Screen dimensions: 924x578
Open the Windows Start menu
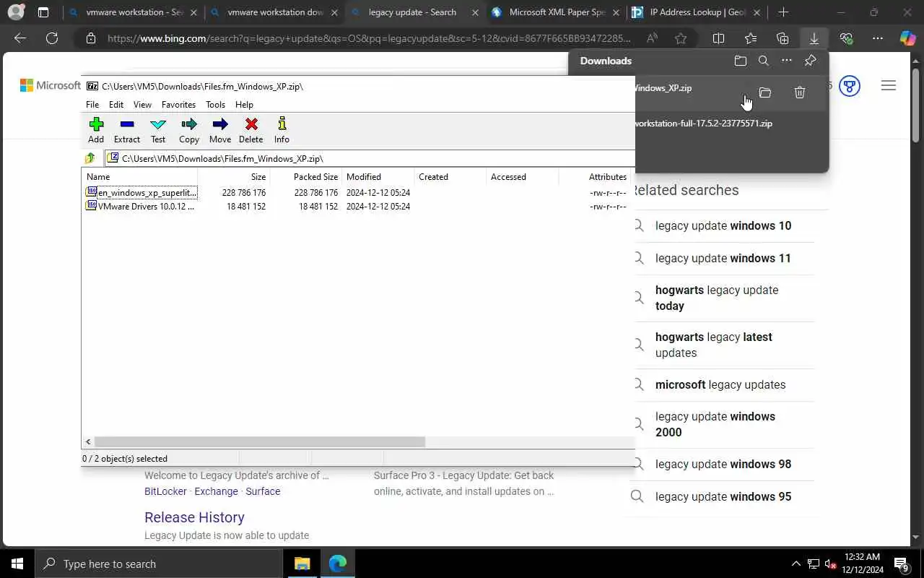pos(17,564)
